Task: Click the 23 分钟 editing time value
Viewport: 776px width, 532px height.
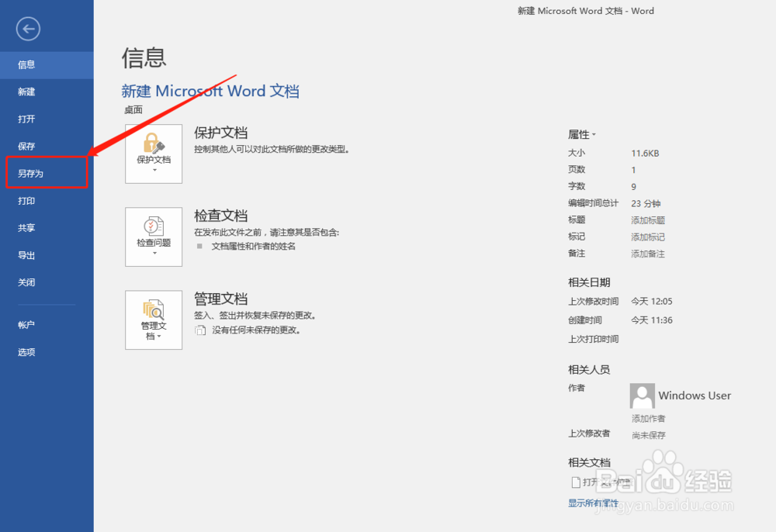Action: pyautogui.click(x=646, y=203)
